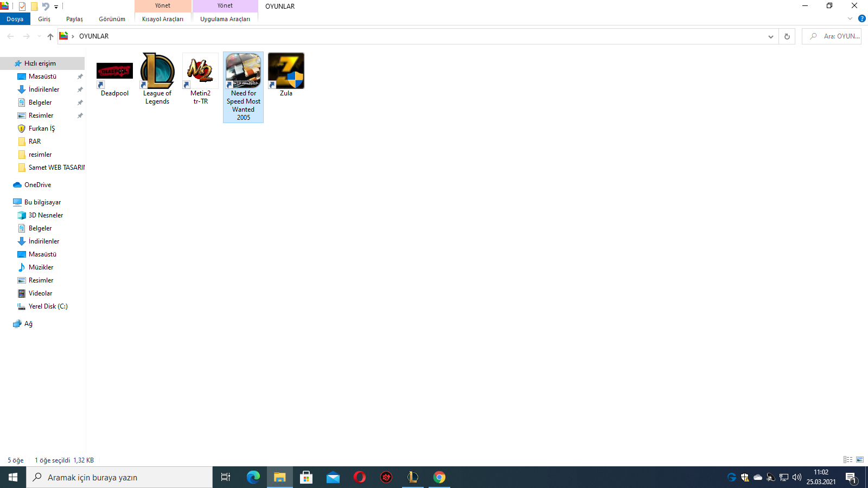The width and height of the screenshot is (868, 488).
Task: Open the Customize Quick Access Toolbar dropdown
Action: pyautogui.click(x=56, y=7)
